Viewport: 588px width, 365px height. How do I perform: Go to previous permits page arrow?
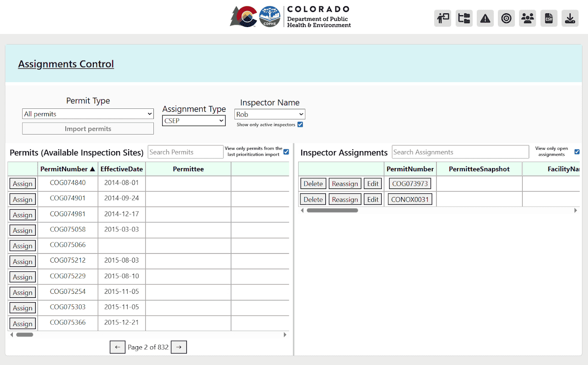coord(118,347)
